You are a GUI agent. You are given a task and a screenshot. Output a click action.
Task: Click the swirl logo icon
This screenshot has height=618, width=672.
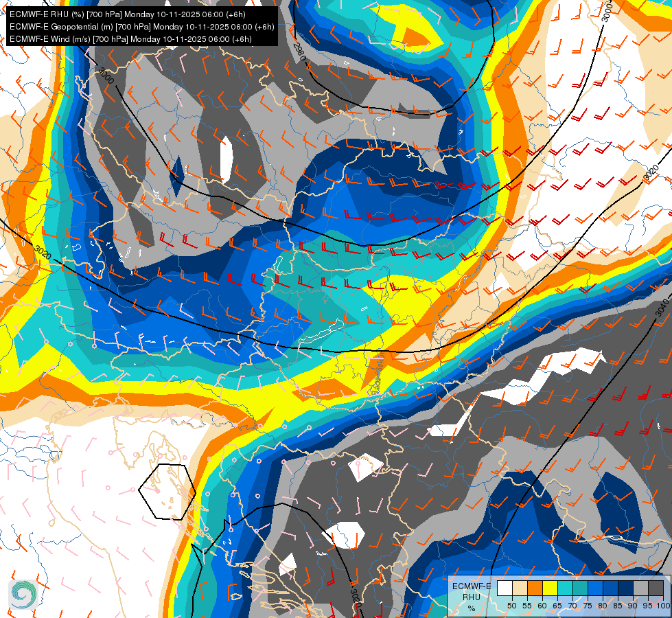[x=23, y=595]
